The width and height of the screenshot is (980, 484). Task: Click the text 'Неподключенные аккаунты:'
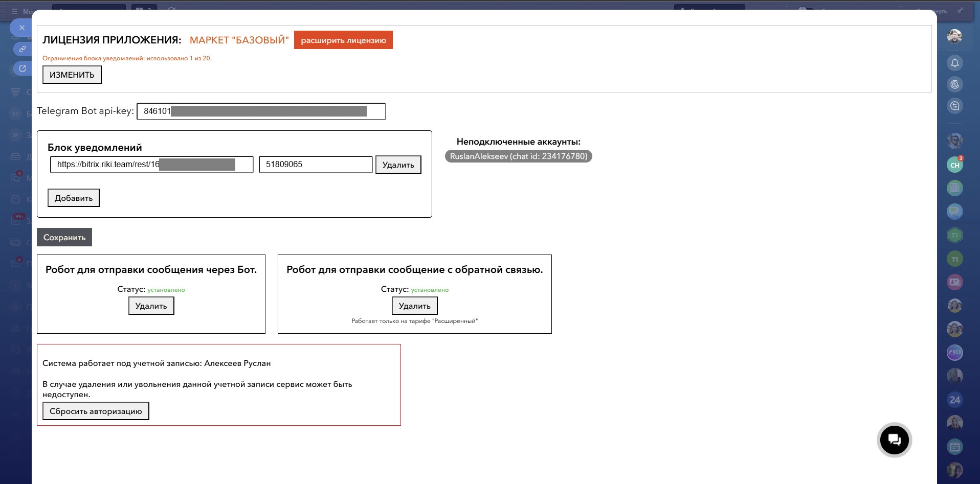click(x=519, y=142)
